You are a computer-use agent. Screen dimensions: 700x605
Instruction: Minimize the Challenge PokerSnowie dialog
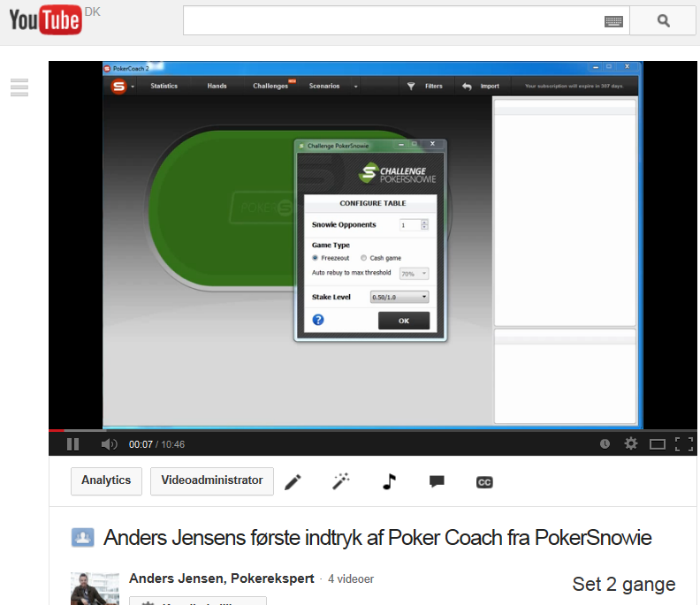(x=401, y=144)
